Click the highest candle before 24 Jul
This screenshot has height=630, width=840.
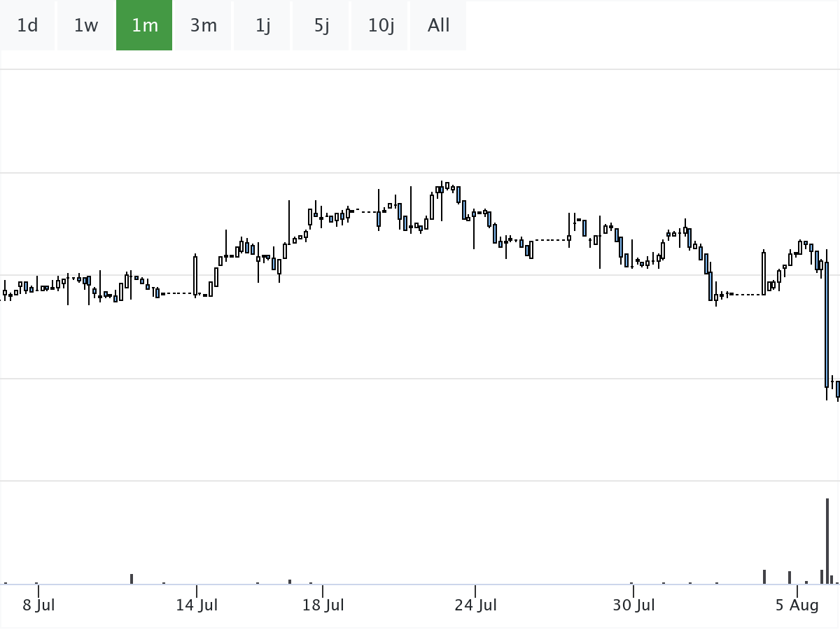tap(447, 186)
